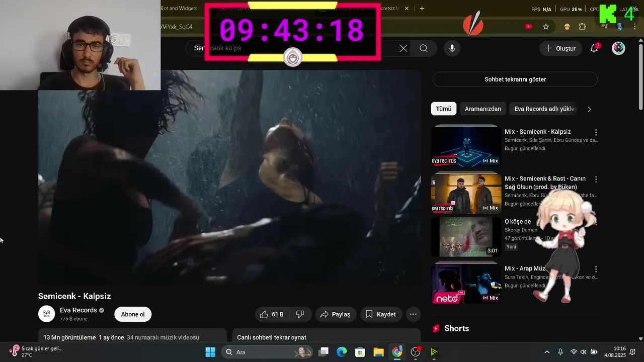Click the green play-arrow taskbar app
Image resolution: width=644 pixels, height=362 pixels.
[434, 352]
